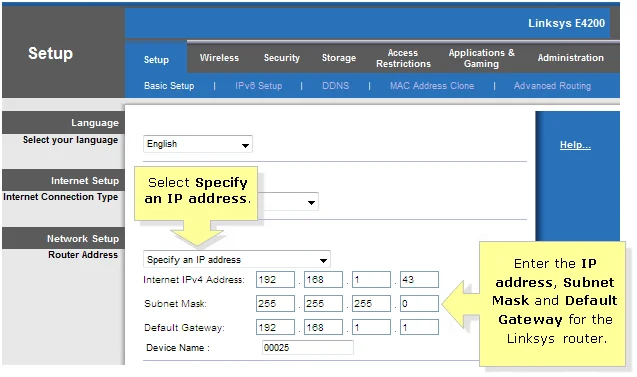Click Subnet Mask second octet field
Screen dimensions: 637x377
pyautogui.click(x=323, y=303)
